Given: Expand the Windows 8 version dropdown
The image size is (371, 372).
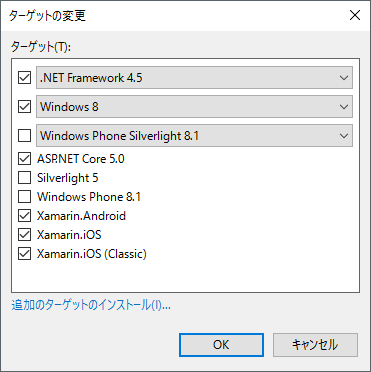Looking at the screenshot, I should [194, 107].
